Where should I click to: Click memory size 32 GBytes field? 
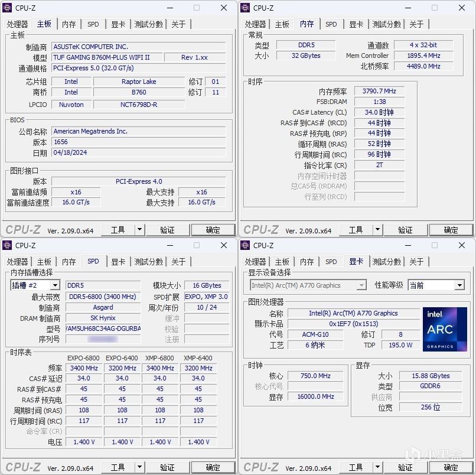(306, 56)
